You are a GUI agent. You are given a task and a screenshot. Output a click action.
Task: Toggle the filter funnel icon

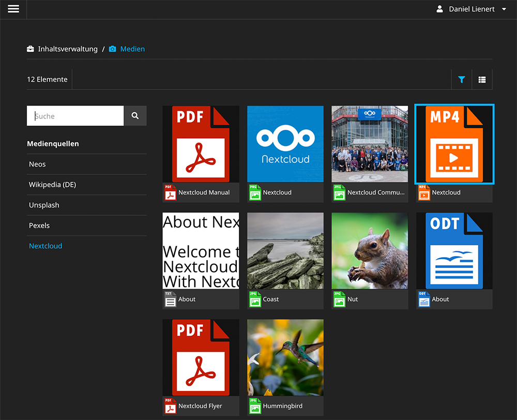461,80
